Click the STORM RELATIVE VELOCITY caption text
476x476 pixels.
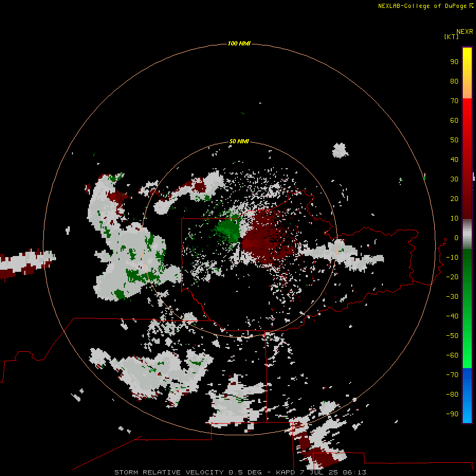[169, 472]
